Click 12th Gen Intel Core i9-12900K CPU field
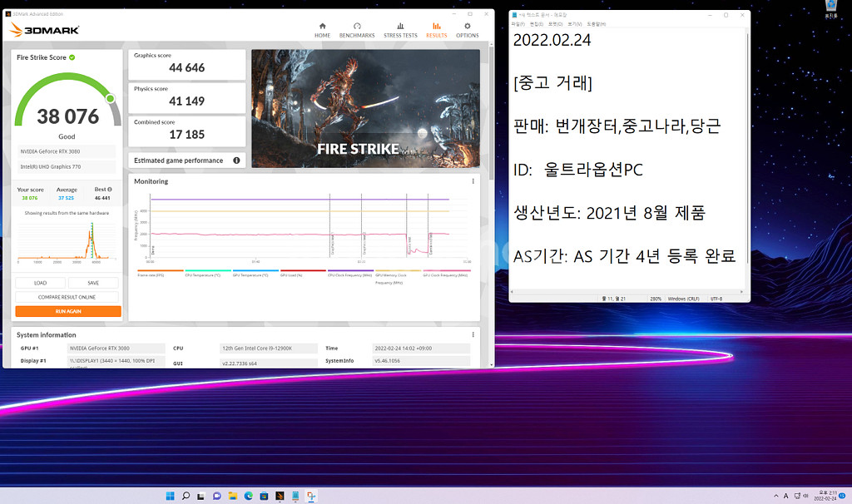Viewport: 852px width, 504px height. (x=269, y=348)
